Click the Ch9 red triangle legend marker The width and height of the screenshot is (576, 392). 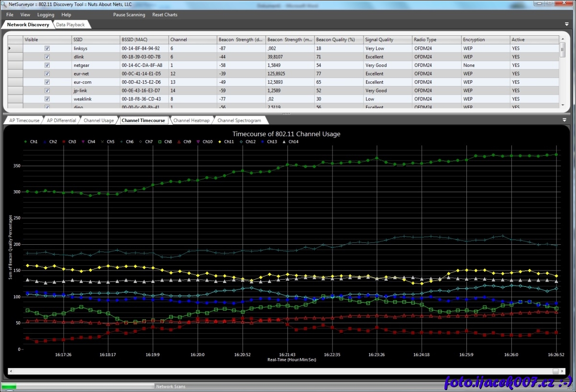179,142
